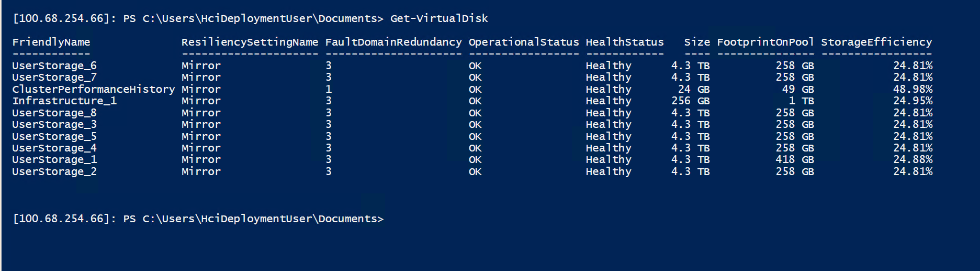
Task: Click the OperationalStatus column header
Action: pos(523,42)
